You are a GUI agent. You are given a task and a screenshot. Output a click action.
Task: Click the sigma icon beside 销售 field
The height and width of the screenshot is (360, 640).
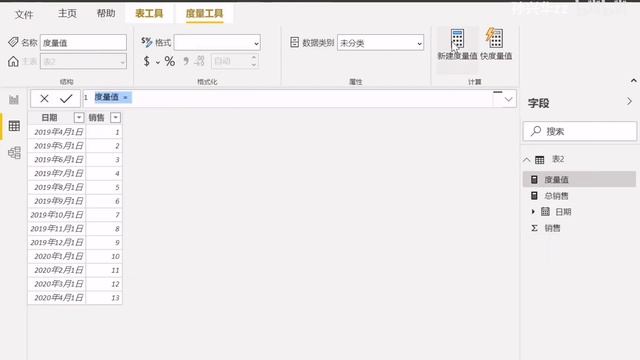click(x=534, y=228)
